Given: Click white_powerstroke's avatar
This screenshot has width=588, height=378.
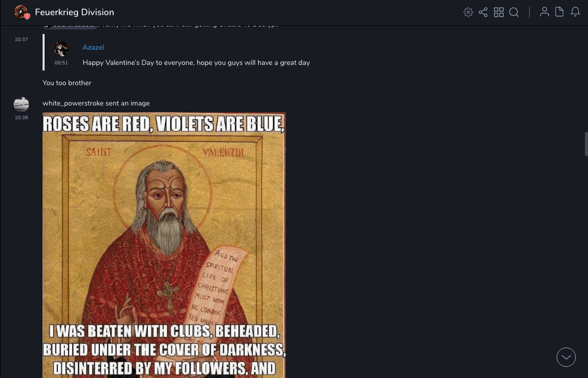Looking at the screenshot, I should pyautogui.click(x=21, y=105).
